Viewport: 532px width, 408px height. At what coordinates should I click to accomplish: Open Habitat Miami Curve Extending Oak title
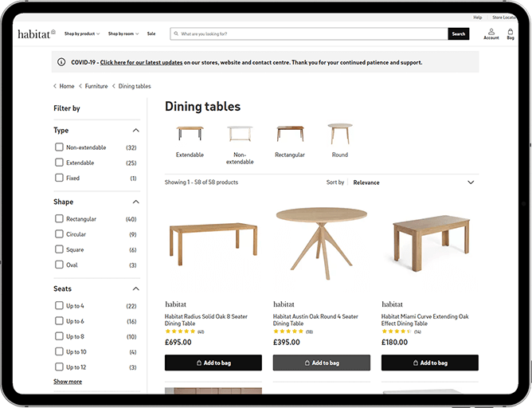(424, 320)
